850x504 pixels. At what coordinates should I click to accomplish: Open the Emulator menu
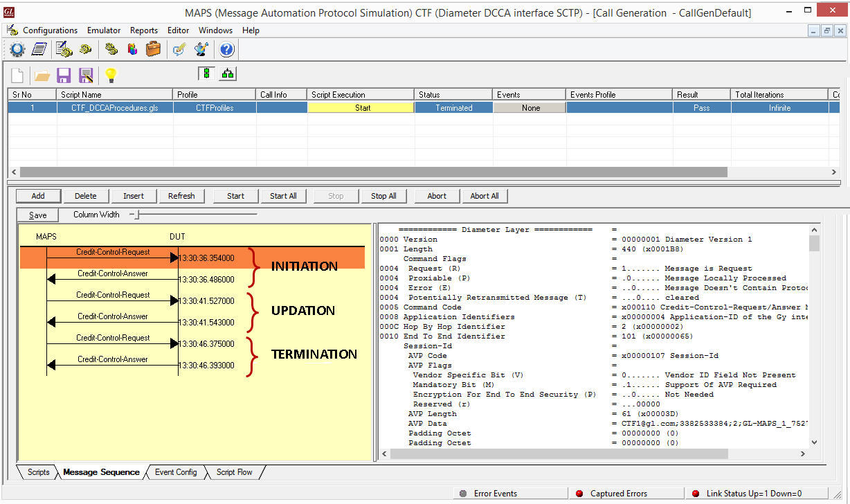[104, 30]
